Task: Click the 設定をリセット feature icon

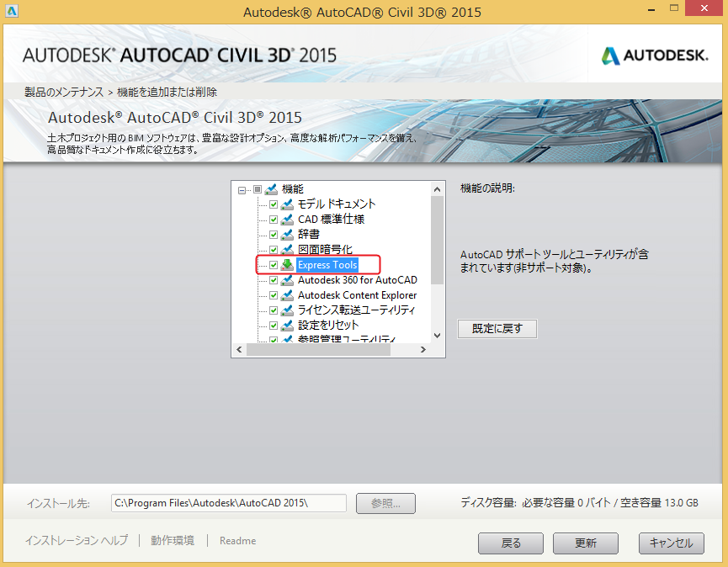Action: [287, 326]
